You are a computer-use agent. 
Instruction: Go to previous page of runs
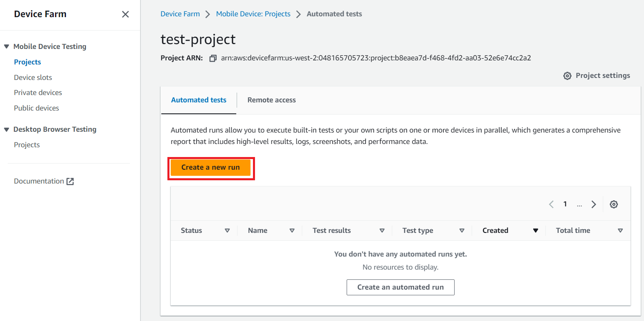551,204
